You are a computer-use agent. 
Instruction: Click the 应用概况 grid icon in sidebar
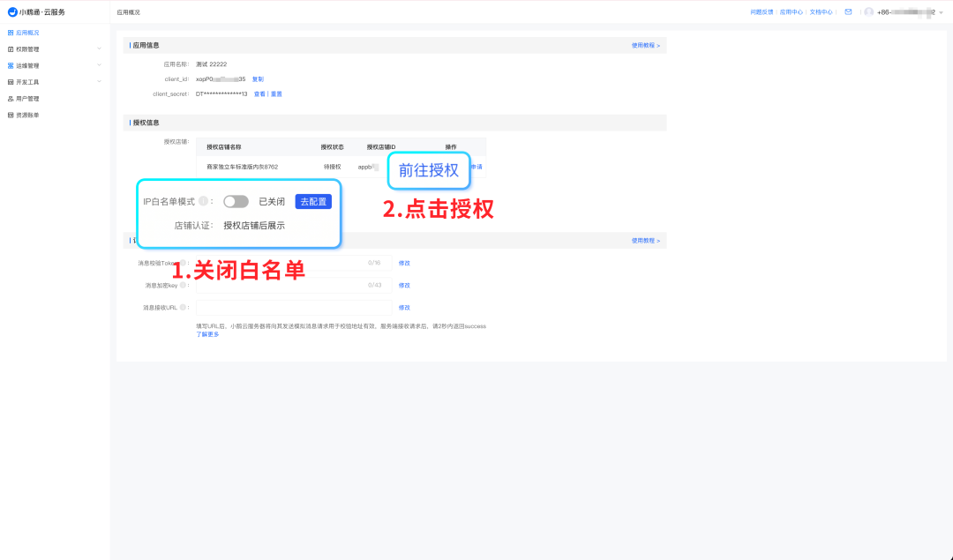pos(11,33)
